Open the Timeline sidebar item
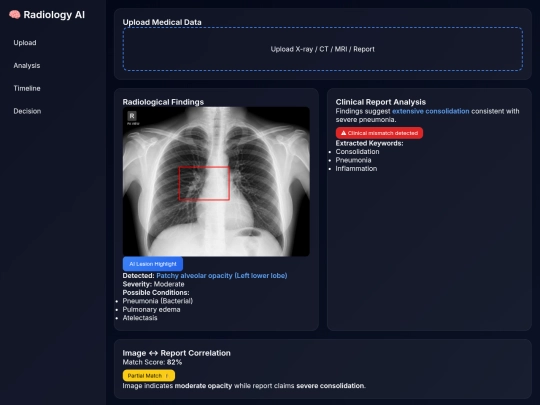This screenshot has height=405, width=540. tap(27, 88)
